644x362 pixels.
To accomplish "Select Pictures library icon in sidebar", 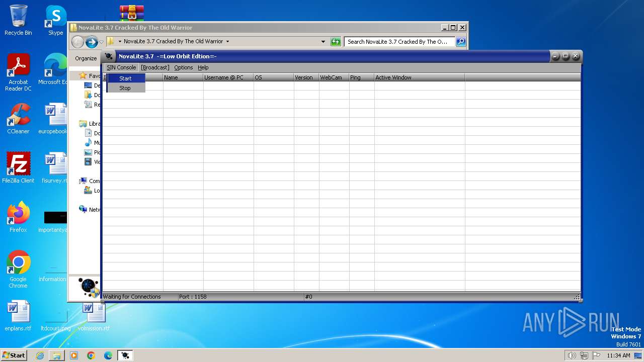I will (88, 152).
